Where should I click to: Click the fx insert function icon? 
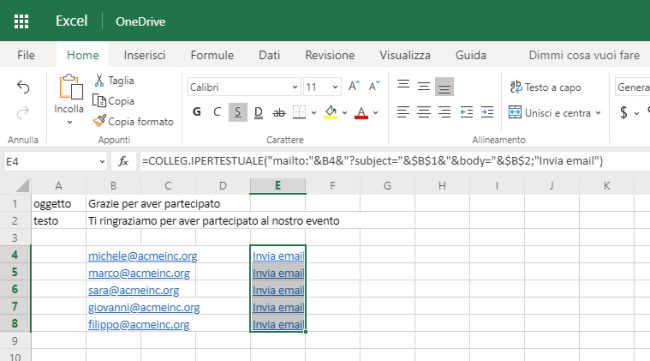(x=123, y=161)
